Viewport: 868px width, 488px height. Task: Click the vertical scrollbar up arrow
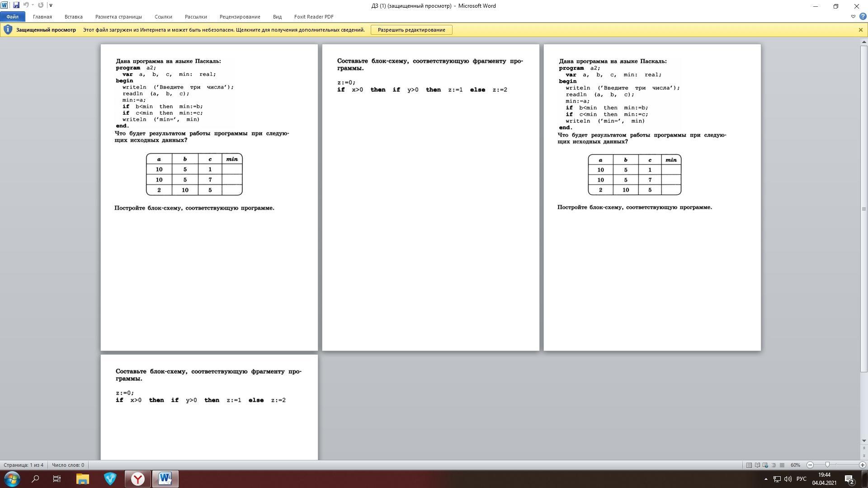tap(864, 42)
